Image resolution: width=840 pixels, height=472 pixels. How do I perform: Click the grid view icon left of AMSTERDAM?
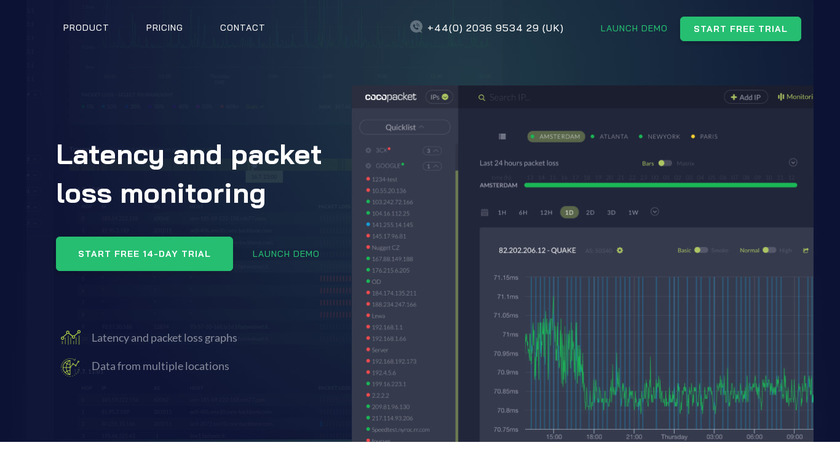[x=502, y=137]
